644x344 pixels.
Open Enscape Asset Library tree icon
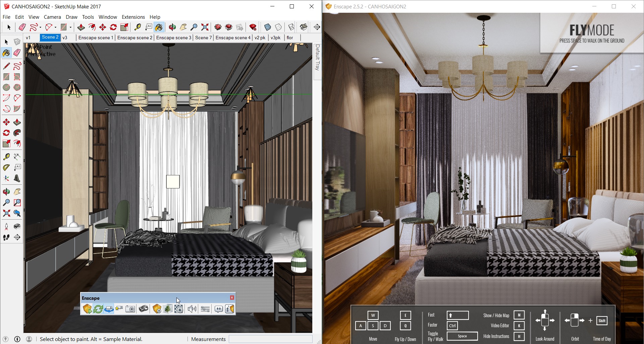pos(168,309)
